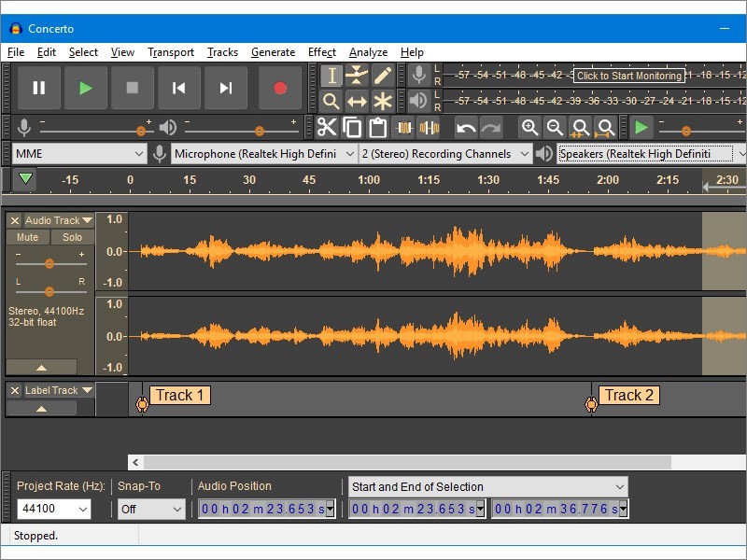
Task: Skip to start of project
Action: click(x=179, y=88)
